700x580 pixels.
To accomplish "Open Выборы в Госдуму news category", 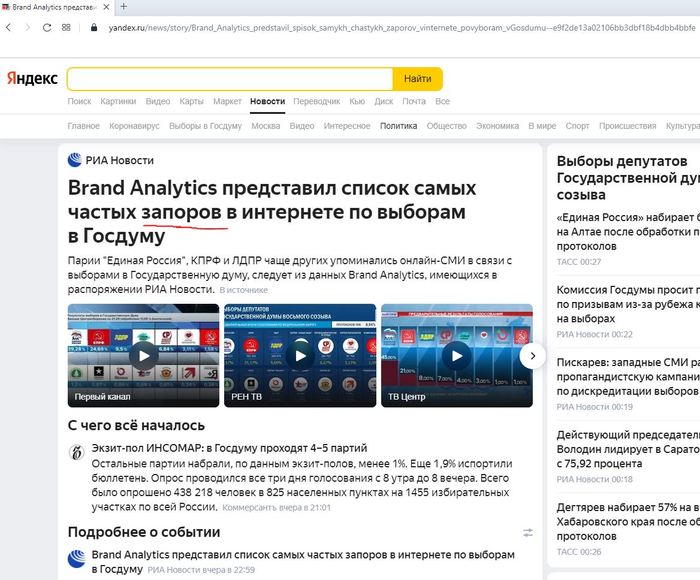I will [205, 126].
